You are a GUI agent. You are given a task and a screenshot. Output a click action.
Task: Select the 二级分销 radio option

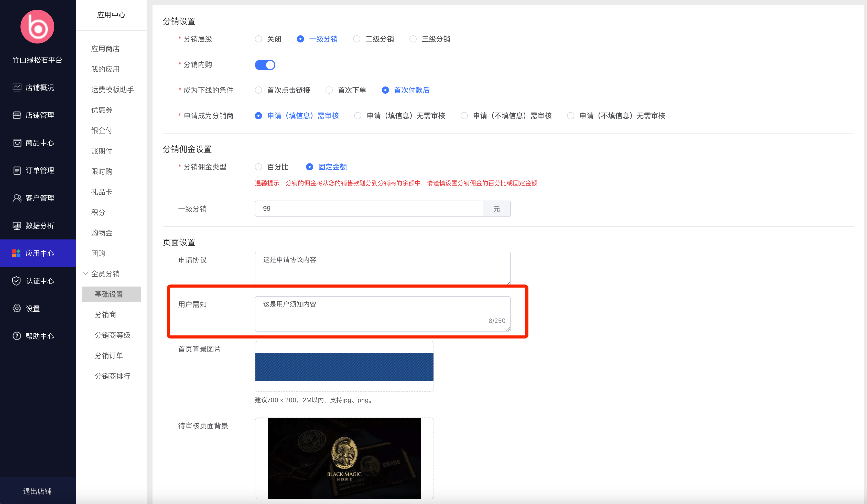click(x=357, y=39)
